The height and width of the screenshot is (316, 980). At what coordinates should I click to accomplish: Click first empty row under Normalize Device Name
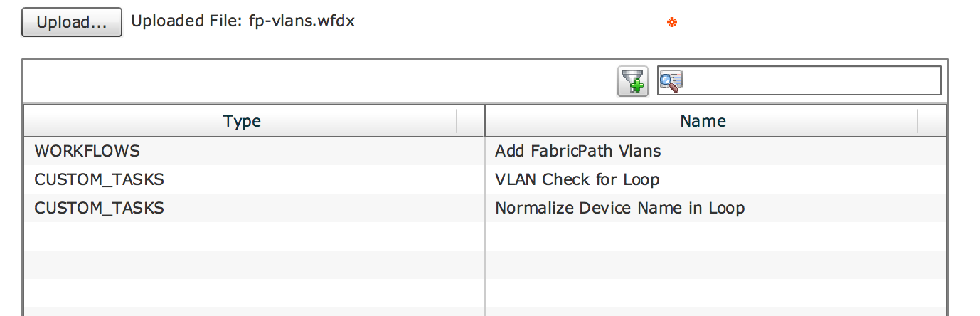715,236
